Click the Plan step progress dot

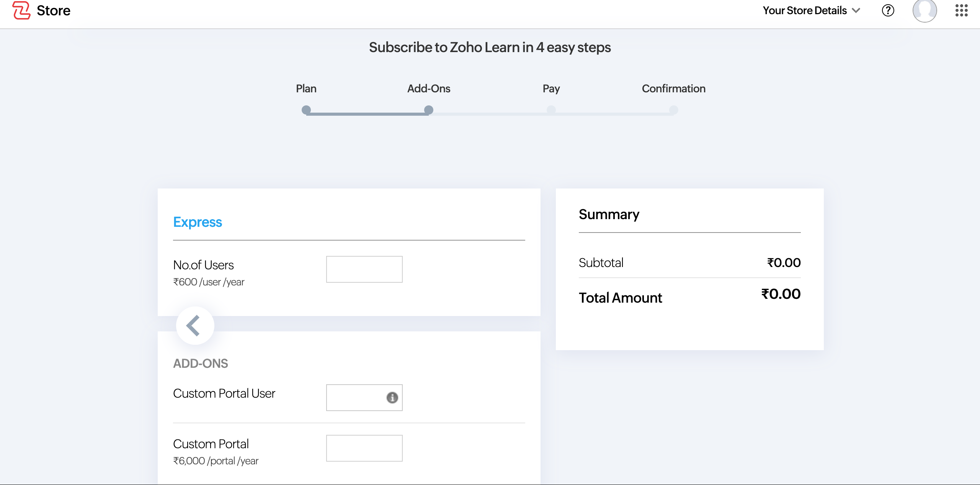click(x=306, y=110)
